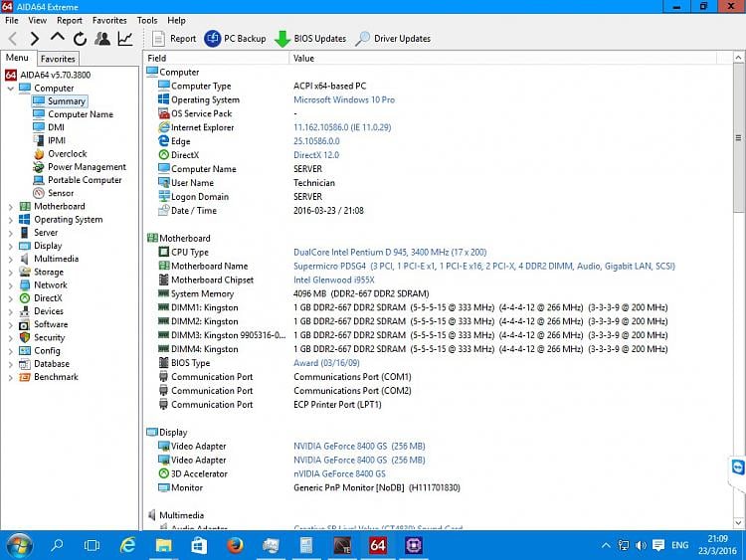Open PC Backup from the toolbar

[235, 39]
